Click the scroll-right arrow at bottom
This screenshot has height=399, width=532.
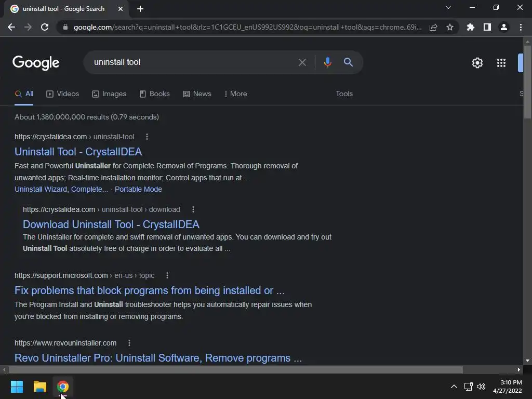[x=519, y=369]
